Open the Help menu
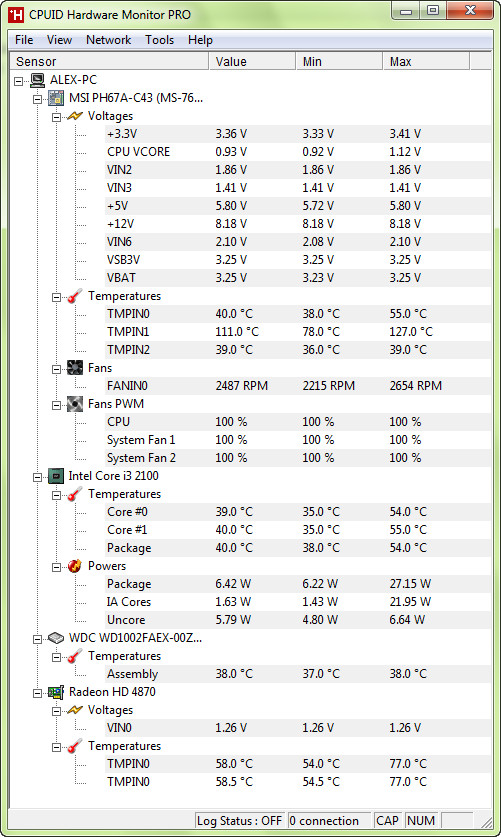The width and height of the screenshot is (501, 837). point(200,40)
